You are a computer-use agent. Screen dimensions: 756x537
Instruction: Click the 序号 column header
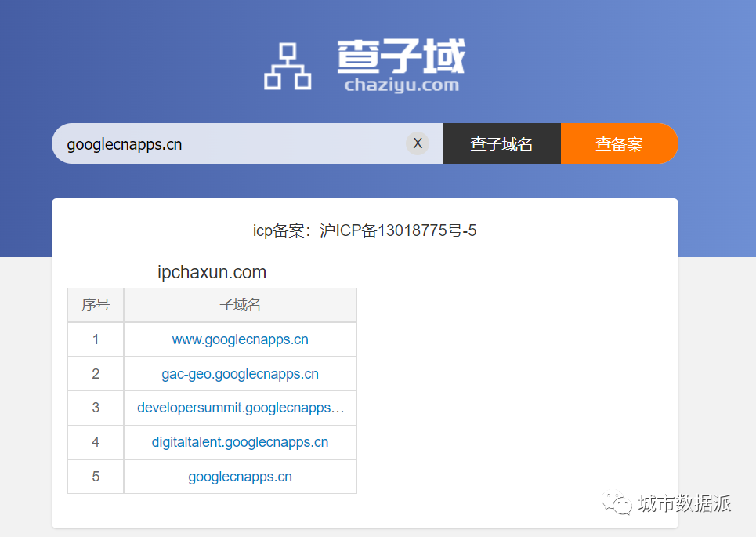[x=96, y=305]
